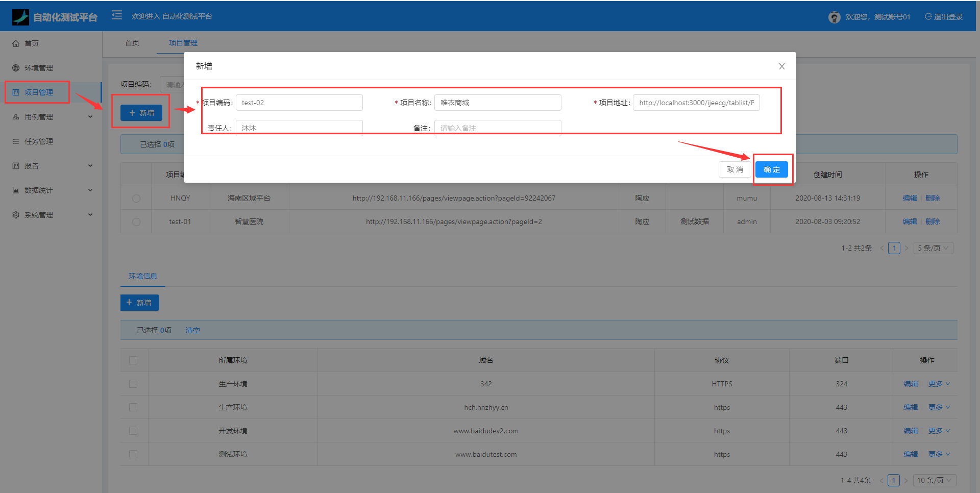Check the select-all checkbox in environment table
Screen dimensions: 980x493
point(133,360)
